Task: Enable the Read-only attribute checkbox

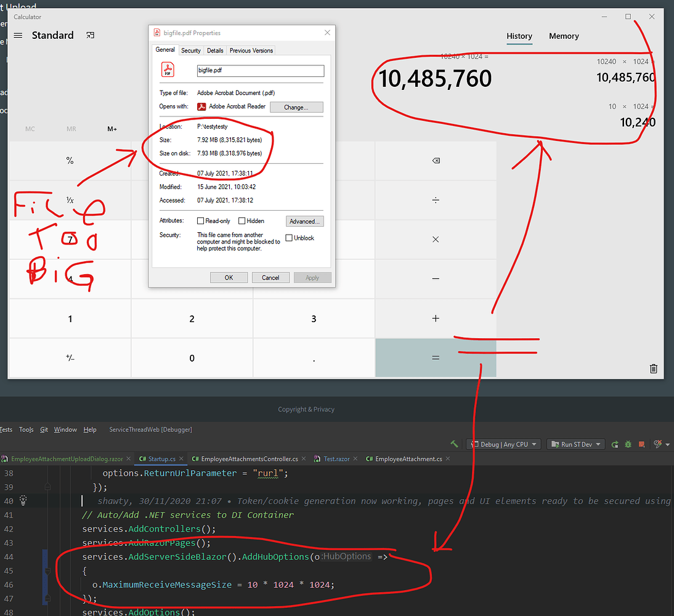Action: click(x=201, y=221)
